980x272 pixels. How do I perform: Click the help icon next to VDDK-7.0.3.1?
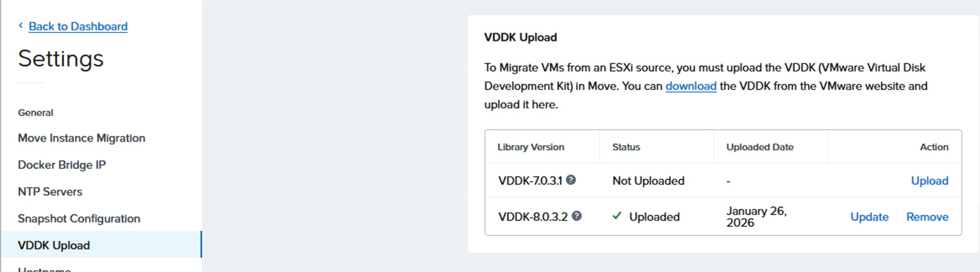(x=571, y=180)
